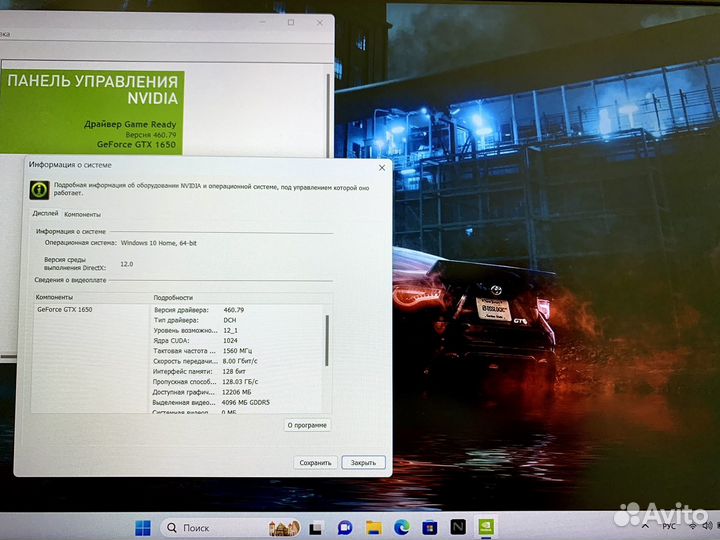Open Microsoft Store from the taskbar
Viewport: 720px width, 540px height.
click(x=430, y=528)
